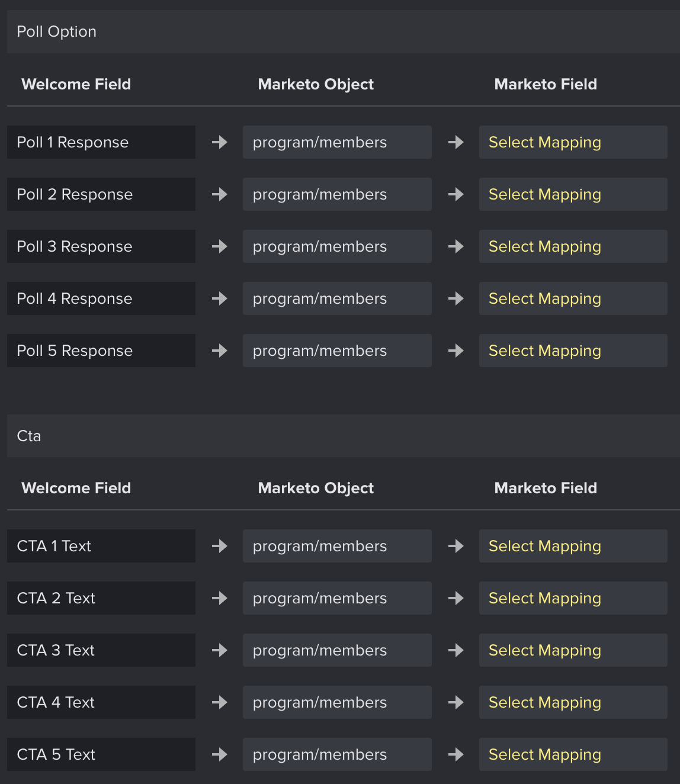Click program/members object in CTA 5 Text row
The image size is (680, 784).
click(337, 754)
